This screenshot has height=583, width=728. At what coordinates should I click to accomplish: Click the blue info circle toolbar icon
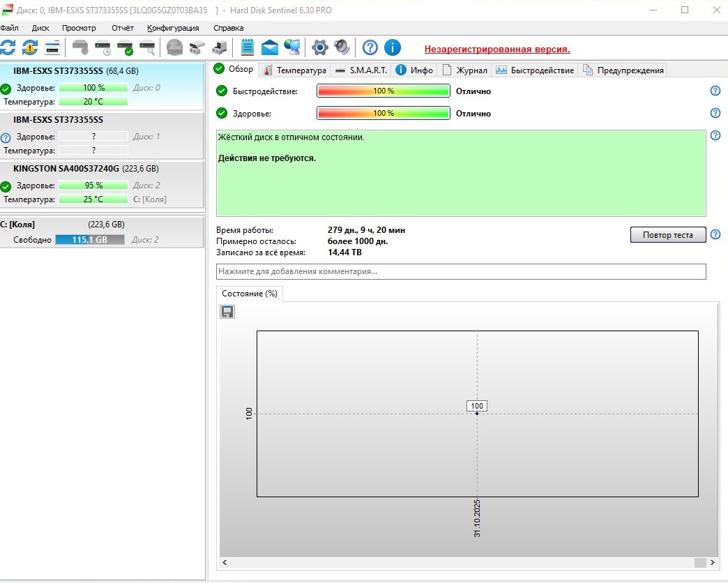point(393,47)
